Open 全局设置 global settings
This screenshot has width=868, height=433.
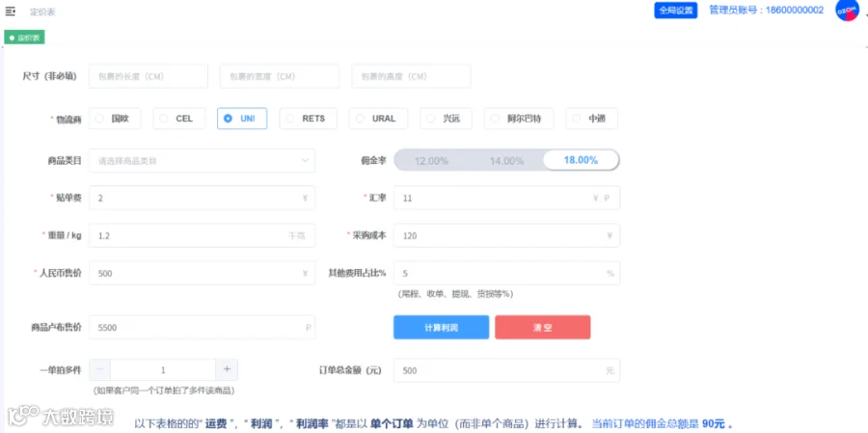point(676,11)
